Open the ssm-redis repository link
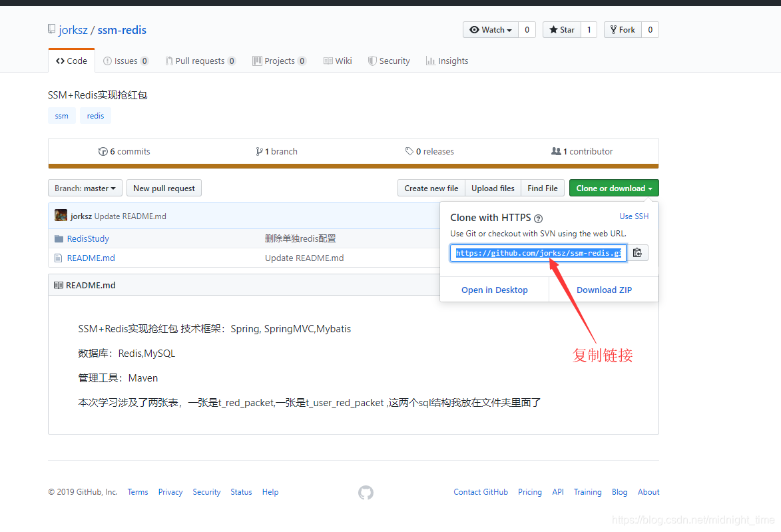 122,30
